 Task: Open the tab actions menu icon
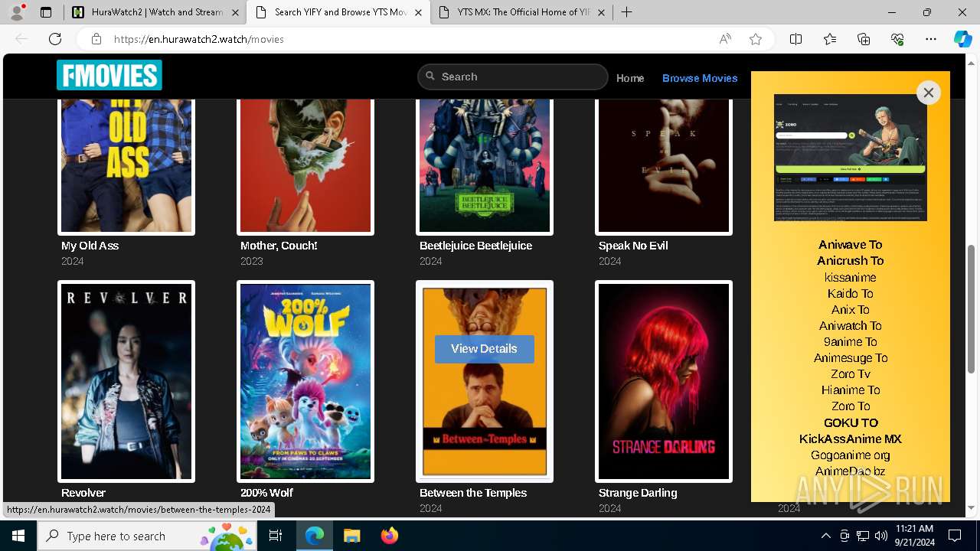point(46,12)
